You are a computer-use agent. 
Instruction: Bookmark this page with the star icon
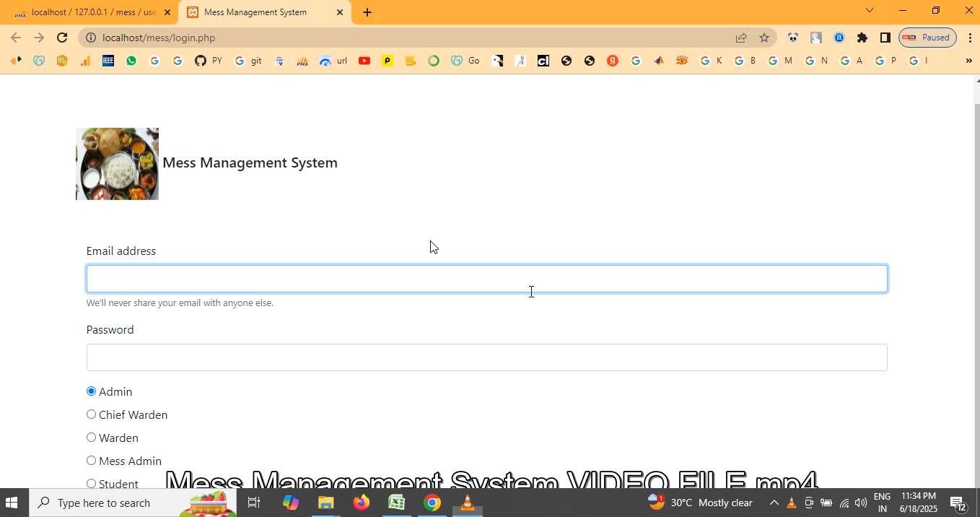tap(764, 38)
